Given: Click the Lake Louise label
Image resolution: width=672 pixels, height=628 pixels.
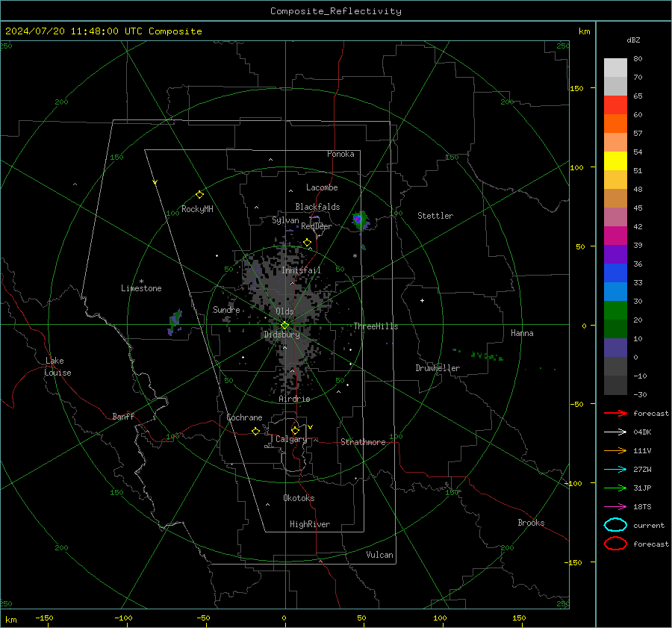Looking at the screenshot, I should (x=57, y=367).
